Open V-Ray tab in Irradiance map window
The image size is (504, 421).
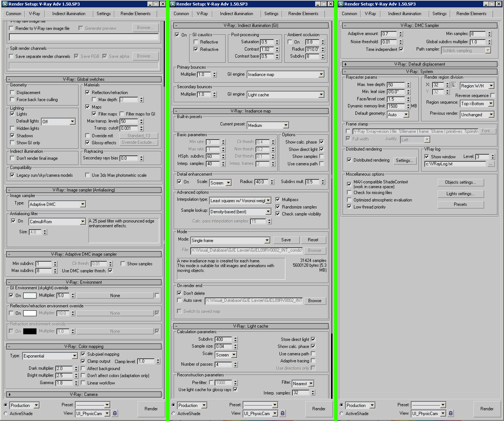click(x=202, y=14)
